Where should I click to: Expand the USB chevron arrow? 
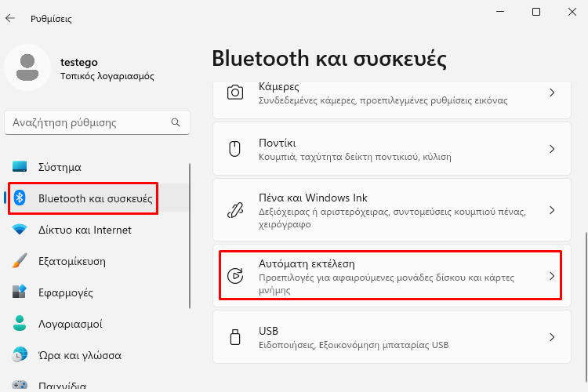552,337
